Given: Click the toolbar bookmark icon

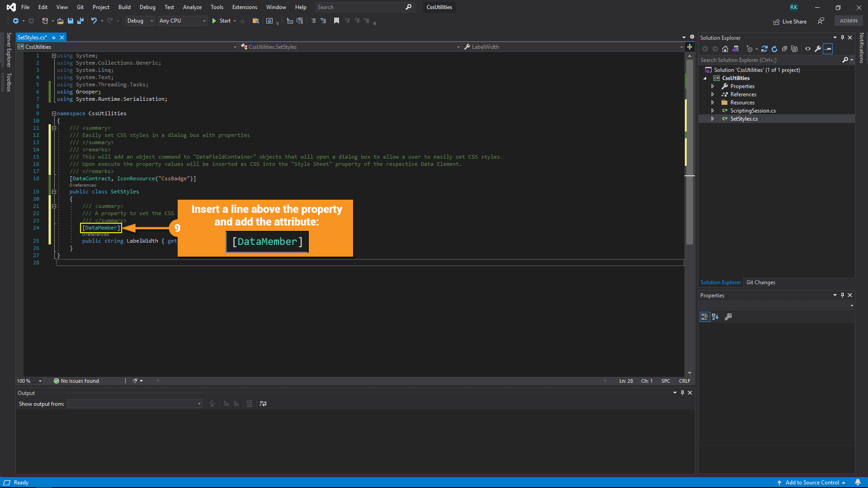Looking at the screenshot, I should [x=336, y=21].
